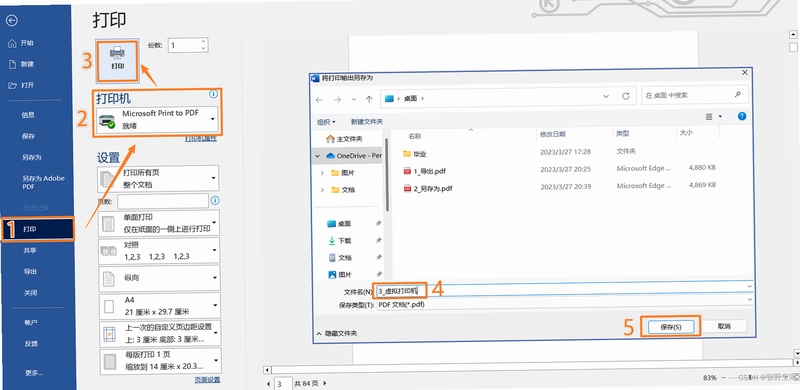The width and height of the screenshot is (800, 390).
Task: Click the 桌面 address bar path
Action: (411, 98)
